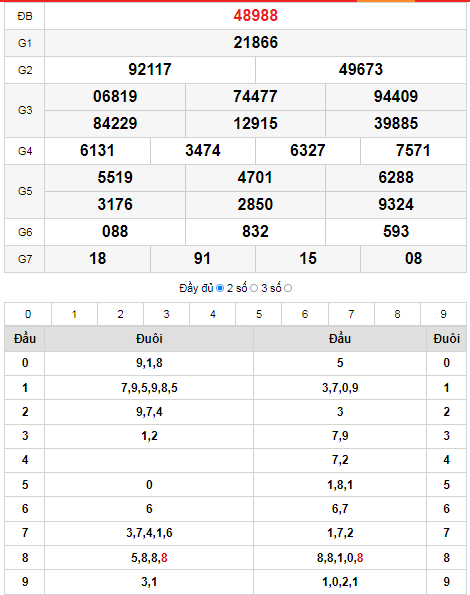Image resolution: width=470 pixels, height=595 pixels.
Task: Choose digit filter tab 1
Action: click(x=74, y=314)
